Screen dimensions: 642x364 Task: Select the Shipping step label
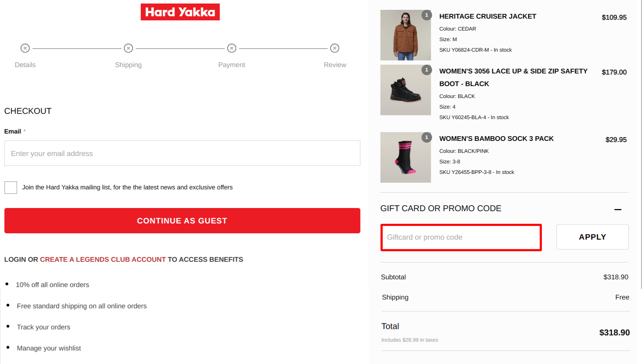pyautogui.click(x=128, y=65)
